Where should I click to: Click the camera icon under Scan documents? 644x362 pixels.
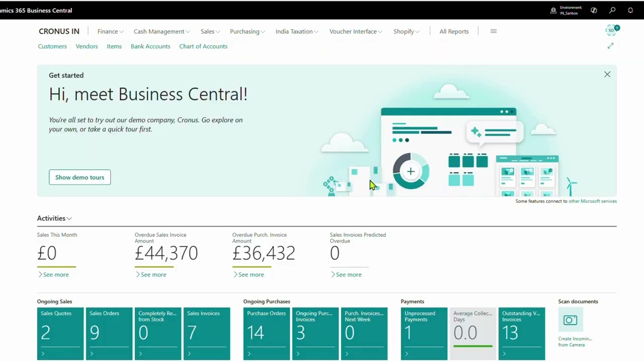(x=571, y=320)
